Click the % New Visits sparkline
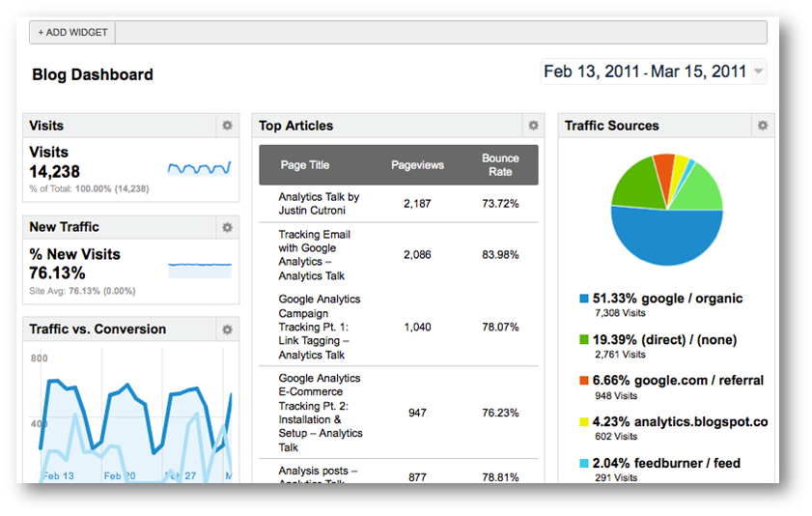This screenshot has height=516, width=812. click(200, 268)
